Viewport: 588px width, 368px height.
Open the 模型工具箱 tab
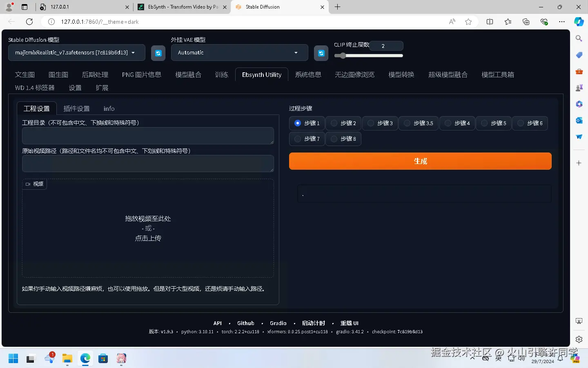coord(498,74)
